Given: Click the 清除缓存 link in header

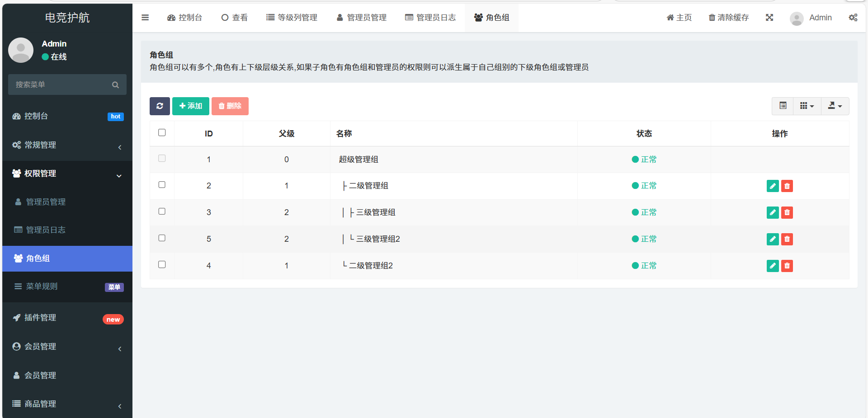Looking at the screenshot, I should 728,18.
